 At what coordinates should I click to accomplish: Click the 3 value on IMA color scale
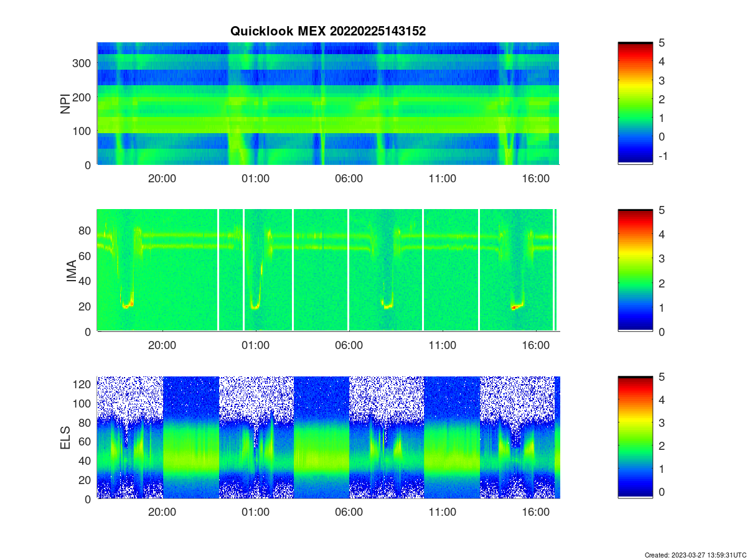tap(662, 259)
